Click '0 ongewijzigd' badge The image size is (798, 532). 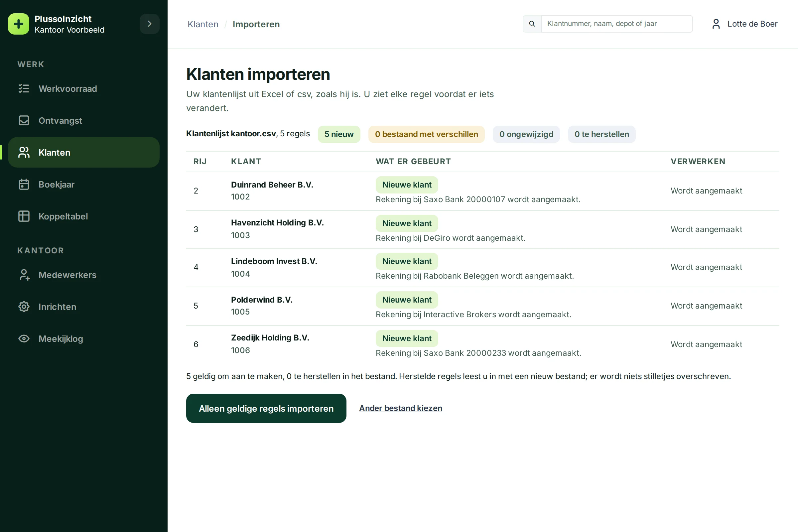click(526, 134)
